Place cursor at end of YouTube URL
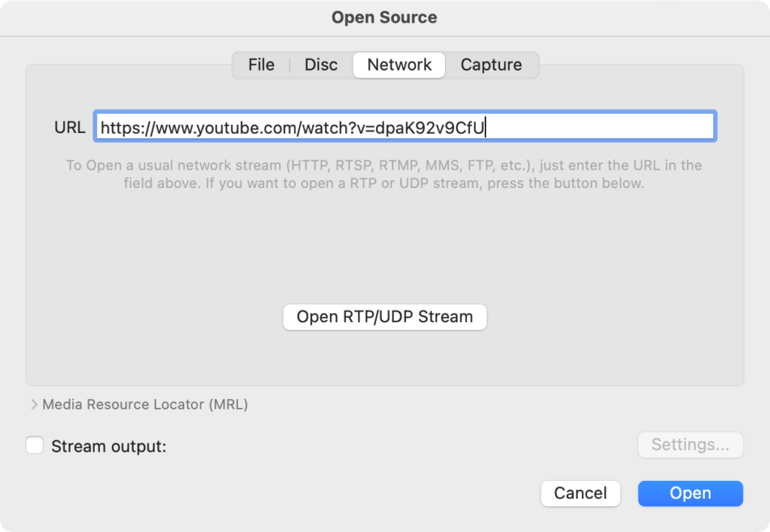 [x=487, y=128]
